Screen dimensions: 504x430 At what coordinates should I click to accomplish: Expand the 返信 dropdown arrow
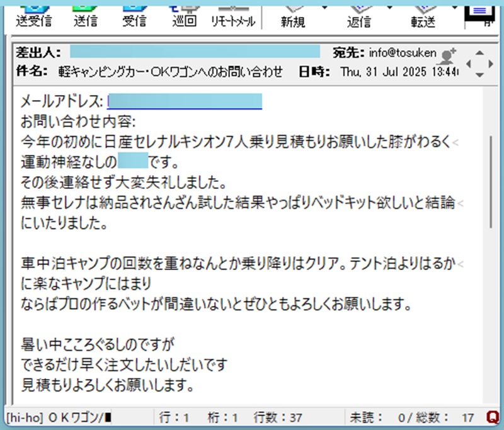(x=389, y=8)
